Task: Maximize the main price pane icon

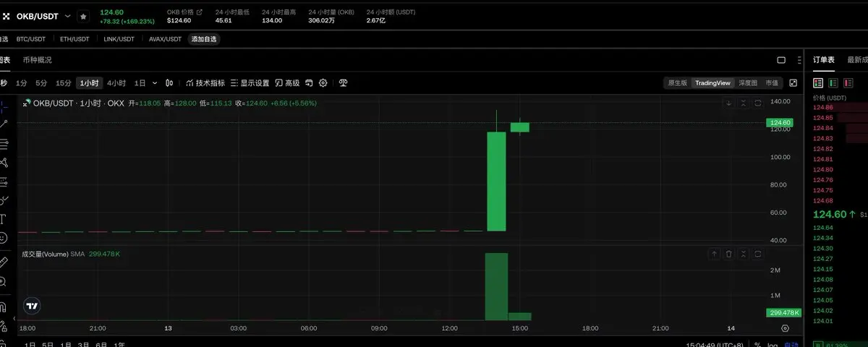Action: point(757,103)
